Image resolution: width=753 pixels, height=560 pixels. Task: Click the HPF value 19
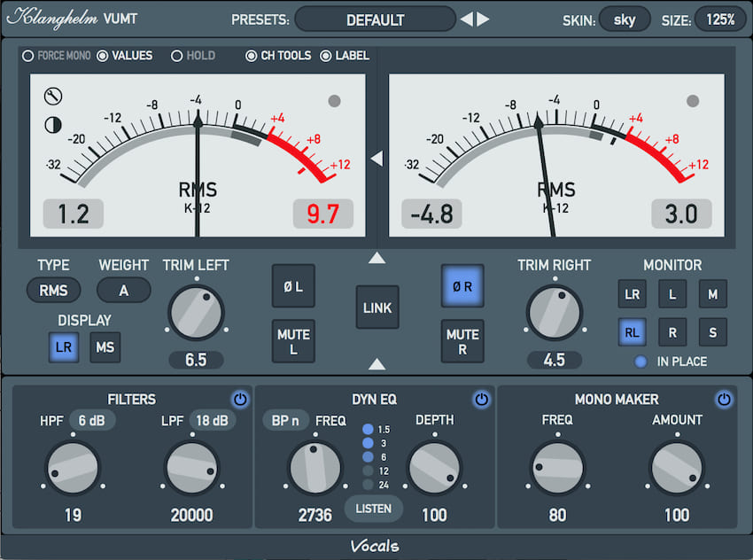click(73, 515)
